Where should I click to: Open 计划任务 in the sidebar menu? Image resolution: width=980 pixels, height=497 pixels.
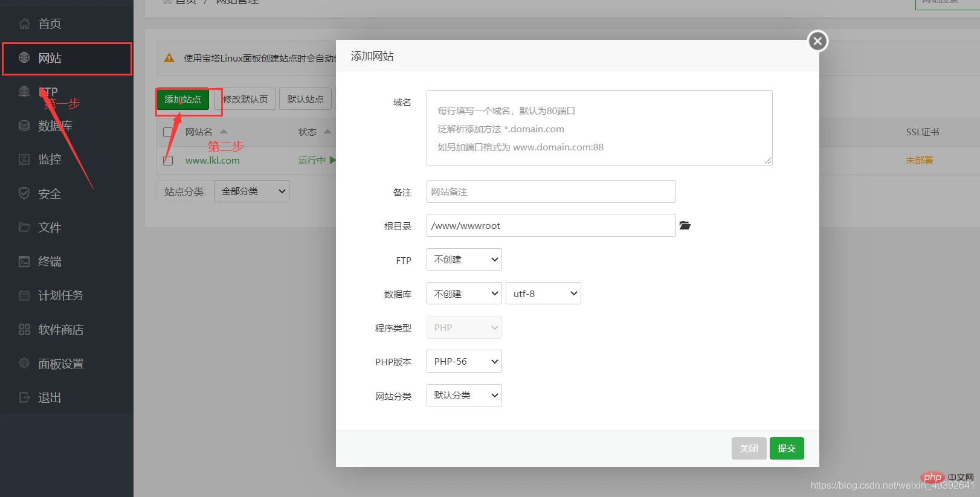coord(60,295)
